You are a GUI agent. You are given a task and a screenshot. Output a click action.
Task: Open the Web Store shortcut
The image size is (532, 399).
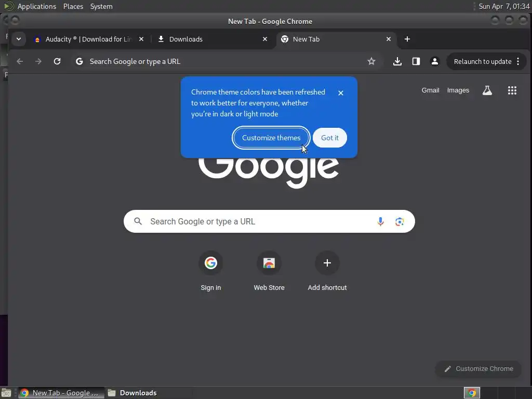pos(269,271)
